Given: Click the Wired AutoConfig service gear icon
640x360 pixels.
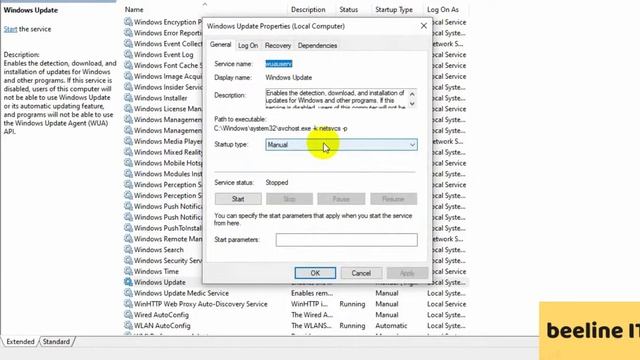Looking at the screenshot, I should pos(128,315).
